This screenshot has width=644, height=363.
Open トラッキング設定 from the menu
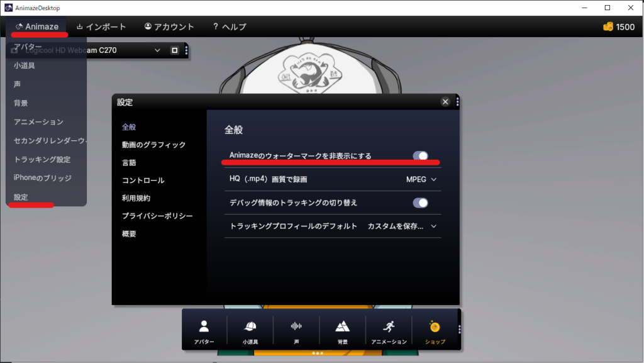coord(42,159)
